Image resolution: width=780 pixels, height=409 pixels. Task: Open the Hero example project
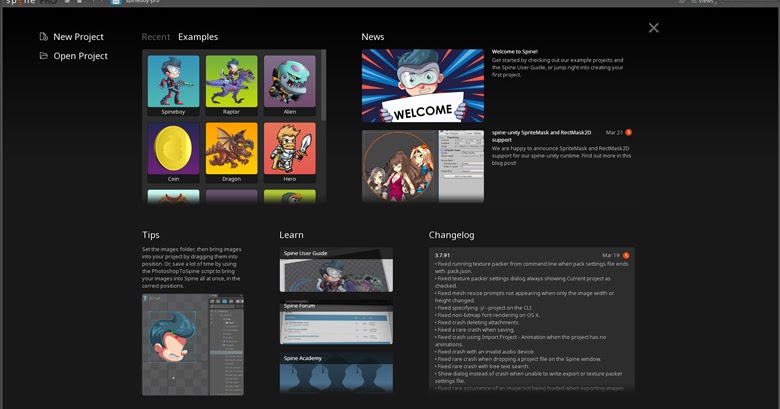pyautogui.click(x=290, y=152)
